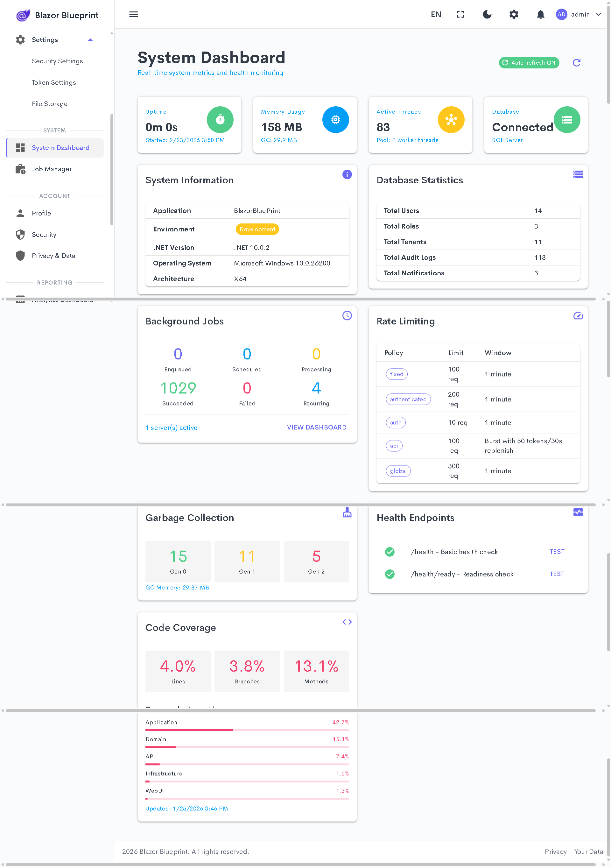The width and height of the screenshot is (611, 868).
Task: Open the top bar settings gear
Action: point(514,14)
